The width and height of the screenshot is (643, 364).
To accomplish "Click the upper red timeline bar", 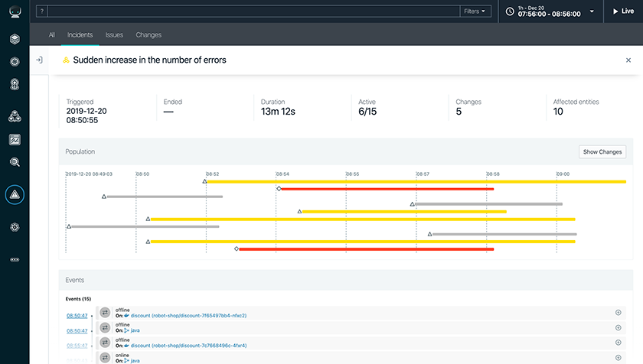I will tap(387, 189).
